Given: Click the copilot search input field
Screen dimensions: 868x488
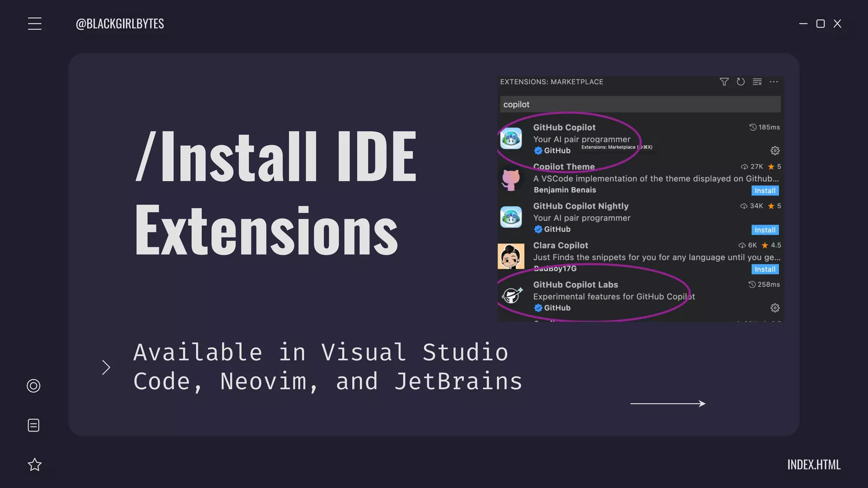Looking at the screenshot, I should click(x=640, y=104).
